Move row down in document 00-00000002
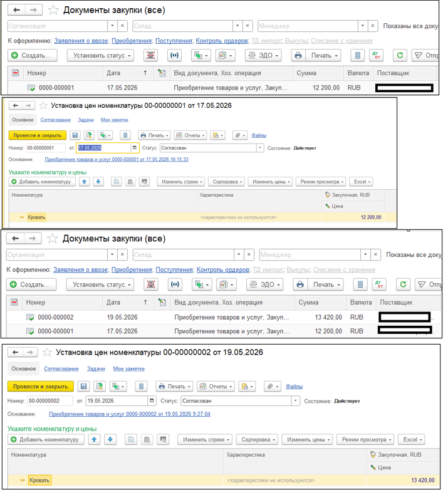This screenshot has width=448, height=490. [x=110, y=440]
